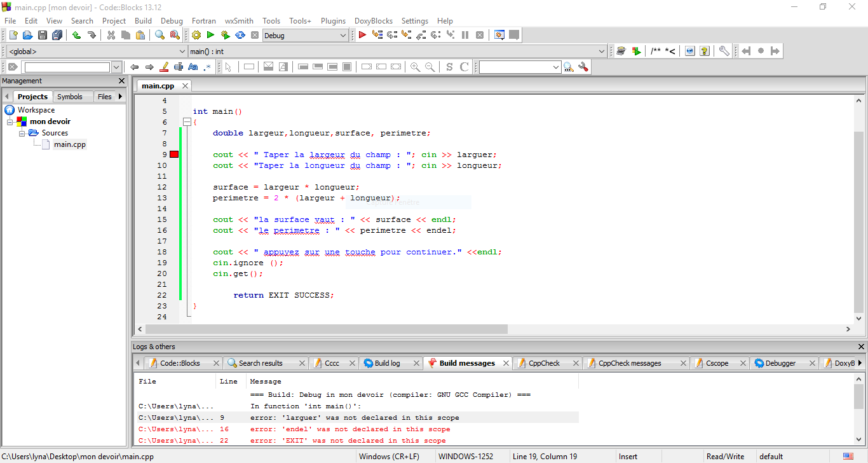Click the language flag in status bar

pos(848,456)
